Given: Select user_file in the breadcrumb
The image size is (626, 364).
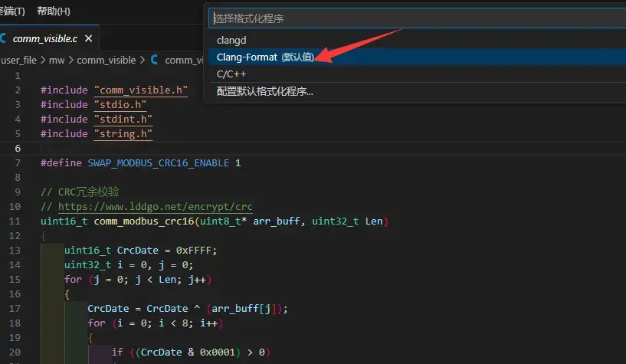Looking at the screenshot, I should pos(18,61).
